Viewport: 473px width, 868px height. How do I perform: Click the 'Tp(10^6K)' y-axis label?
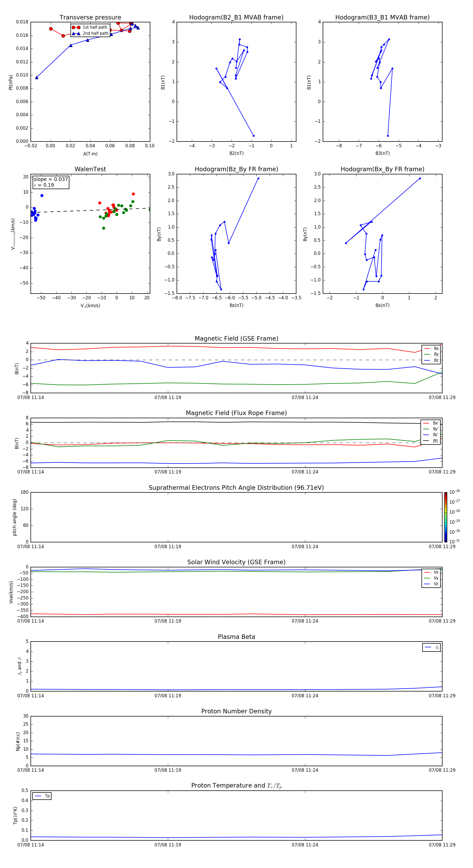coord(15,815)
